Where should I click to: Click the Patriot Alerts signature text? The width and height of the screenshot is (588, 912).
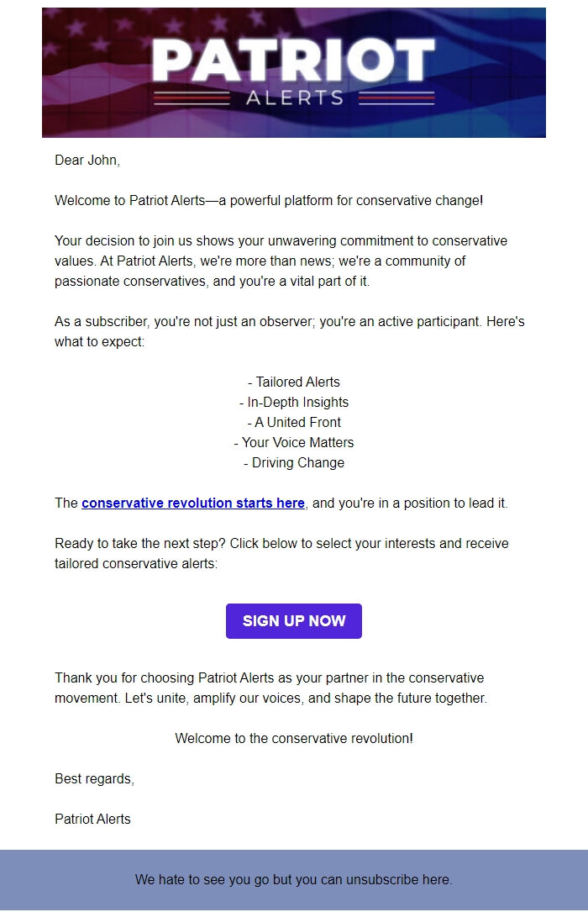pyautogui.click(x=92, y=819)
